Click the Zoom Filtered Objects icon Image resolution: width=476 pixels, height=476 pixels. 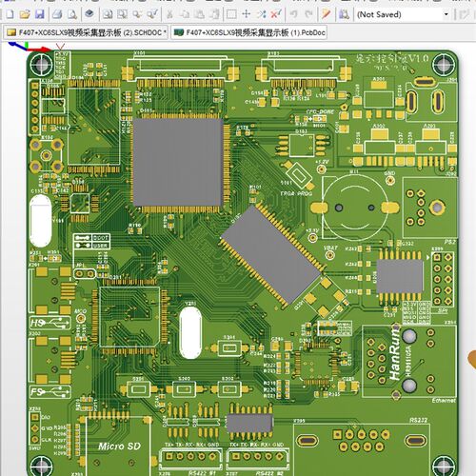point(152,14)
